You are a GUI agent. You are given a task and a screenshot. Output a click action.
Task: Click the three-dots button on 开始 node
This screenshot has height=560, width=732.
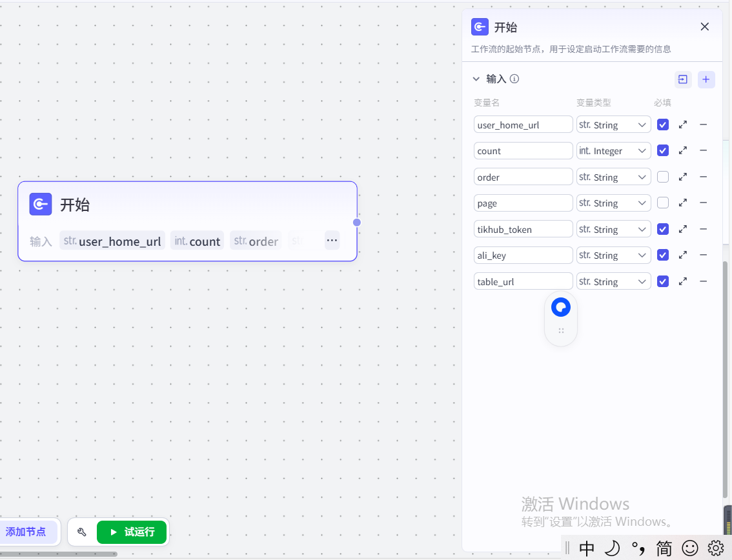point(332,240)
